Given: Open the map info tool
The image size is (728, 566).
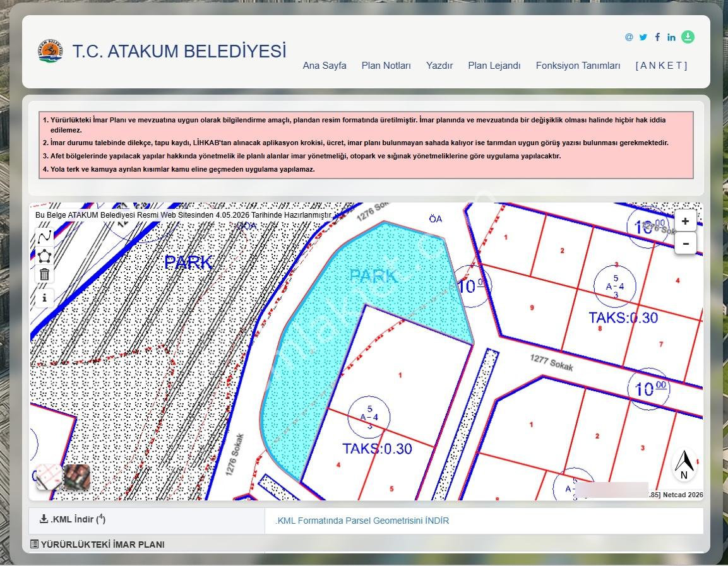Looking at the screenshot, I should (45, 298).
